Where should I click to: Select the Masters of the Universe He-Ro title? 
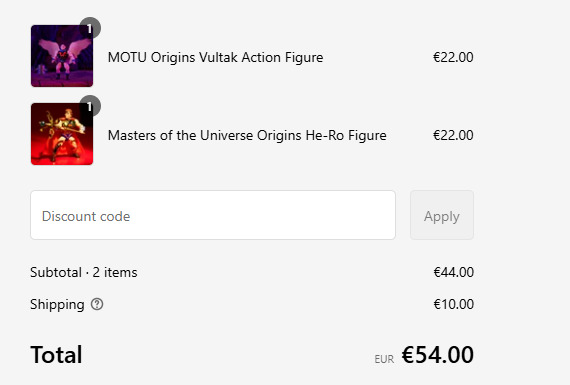click(x=247, y=136)
